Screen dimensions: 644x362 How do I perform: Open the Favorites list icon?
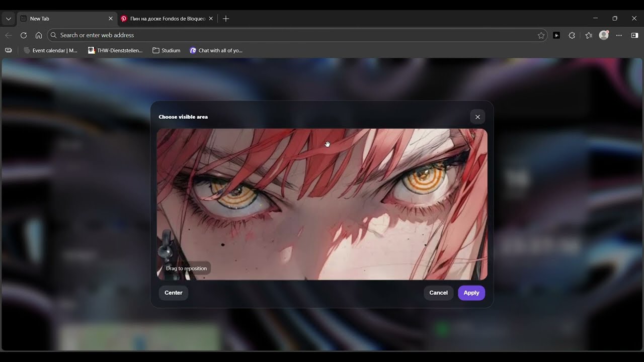tap(589, 35)
